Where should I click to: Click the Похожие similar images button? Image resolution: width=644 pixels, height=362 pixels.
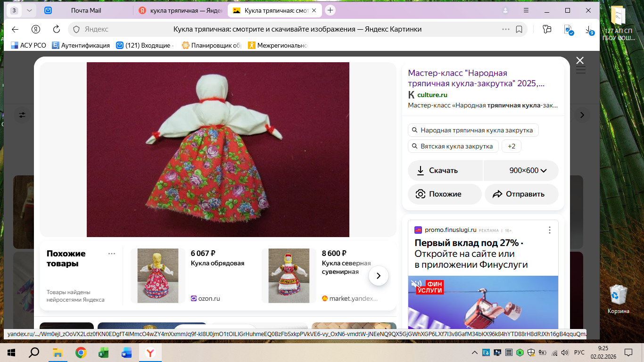click(x=445, y=194)
